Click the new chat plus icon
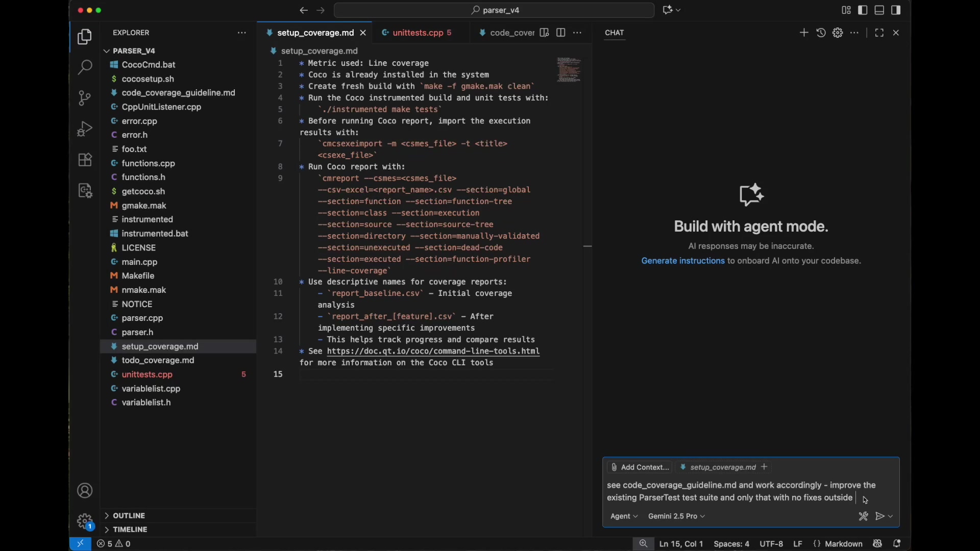980x551 pixels. click(804, 33)
